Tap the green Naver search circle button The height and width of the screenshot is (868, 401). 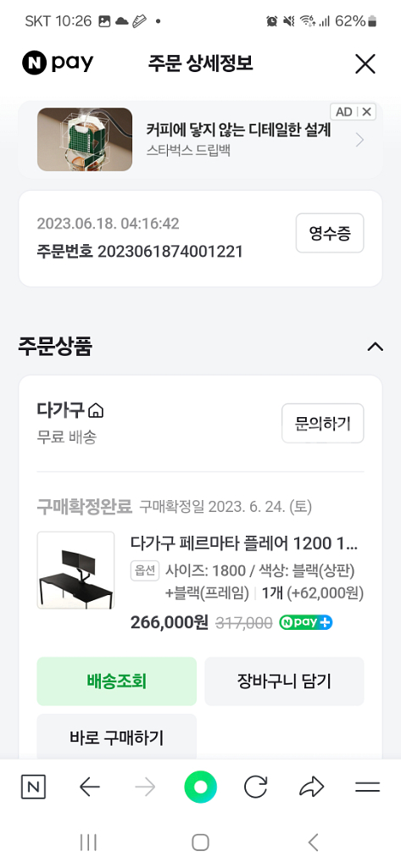tap(200, 787)
